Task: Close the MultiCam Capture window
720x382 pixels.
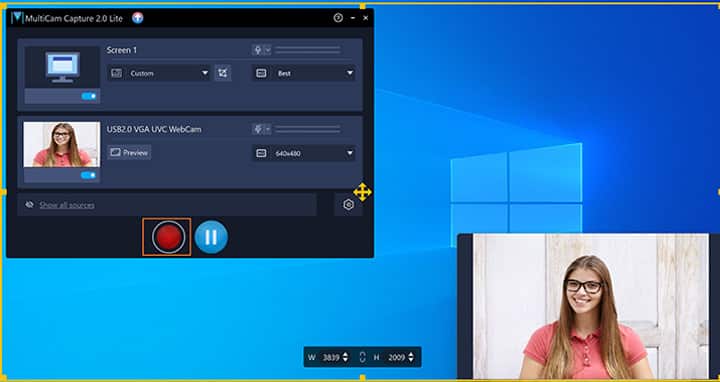Action: 366,18
